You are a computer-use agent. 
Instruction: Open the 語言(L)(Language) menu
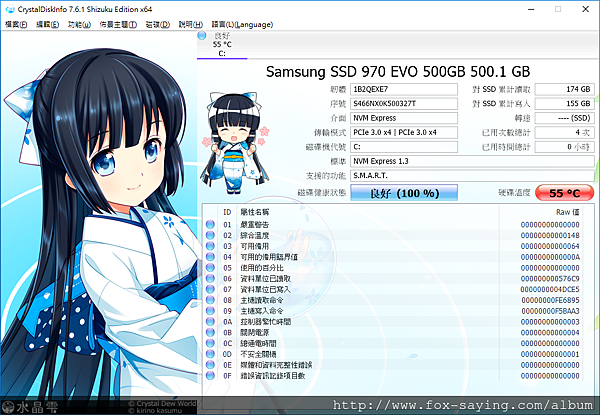pyautogui.click(x=242, y=24)
